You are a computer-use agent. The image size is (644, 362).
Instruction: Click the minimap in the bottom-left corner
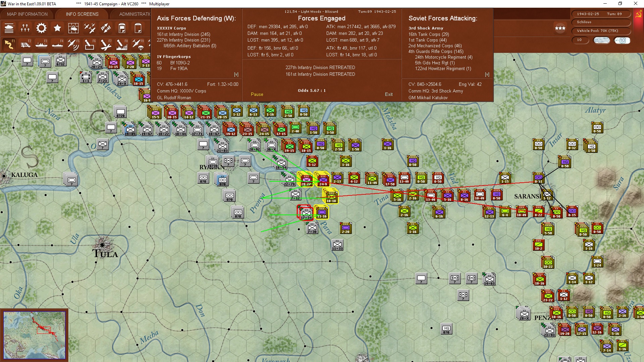(35, 335)
